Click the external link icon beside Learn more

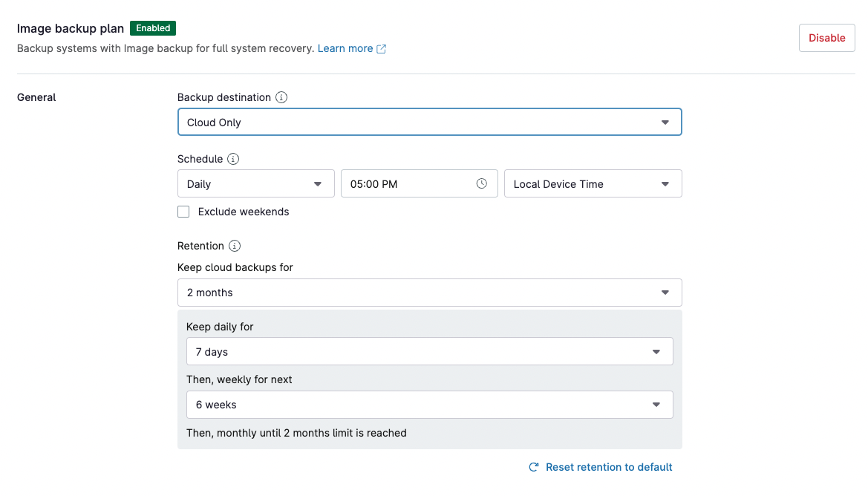click(382, 48)
